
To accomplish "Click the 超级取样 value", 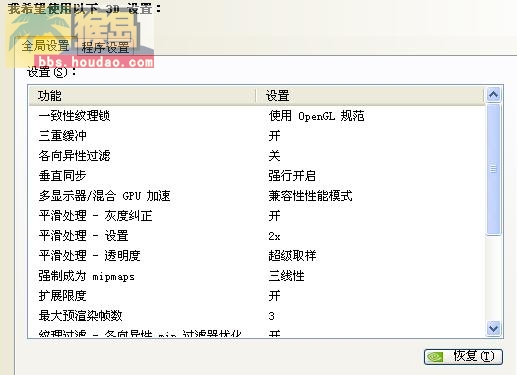I will pyautogui.click(x=292, y=256).
